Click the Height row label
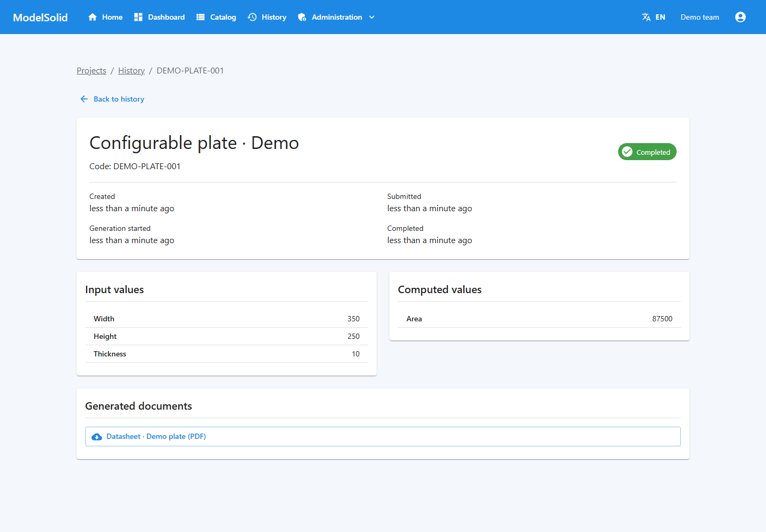 pos(105,336)
